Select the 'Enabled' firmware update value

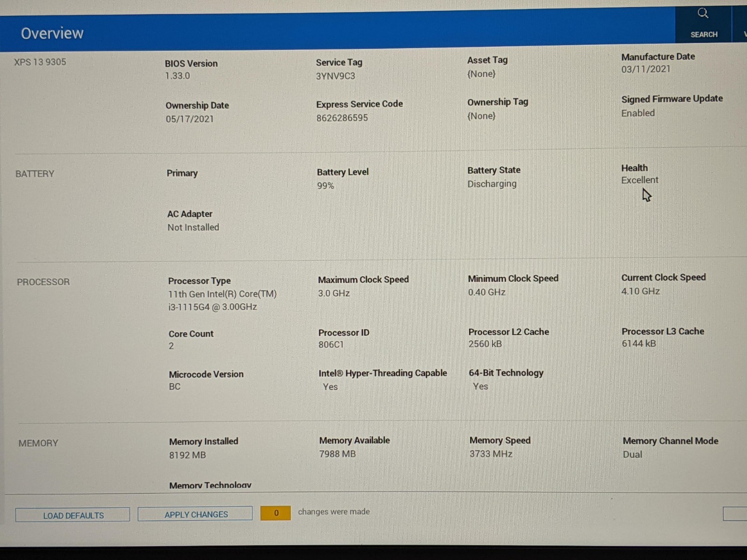point(638,113)
